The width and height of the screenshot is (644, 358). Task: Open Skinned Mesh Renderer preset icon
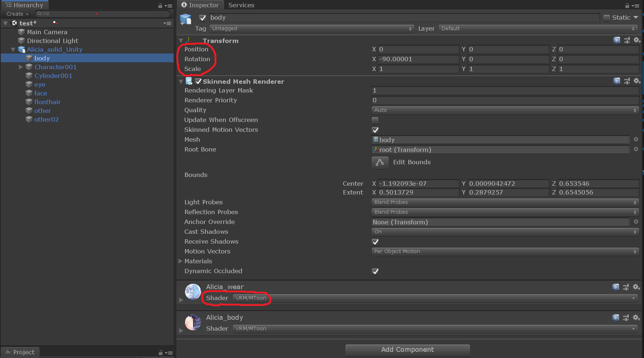pos(627,81)
